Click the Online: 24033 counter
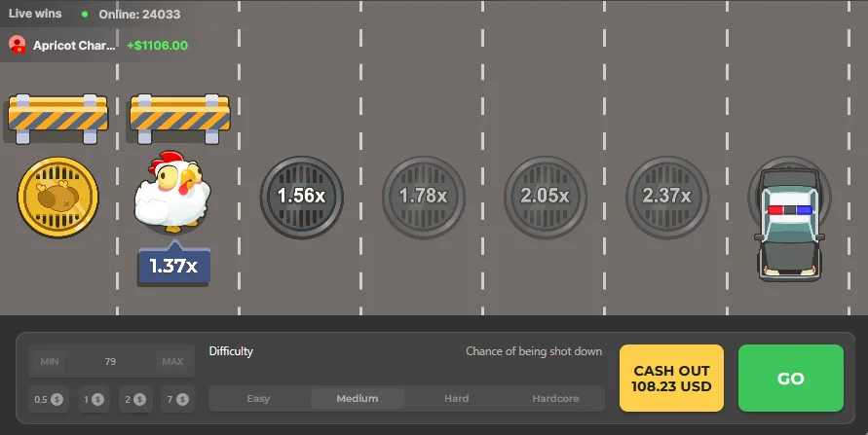The height and width of the screenshot is (435, 868). tap(139, 15)
